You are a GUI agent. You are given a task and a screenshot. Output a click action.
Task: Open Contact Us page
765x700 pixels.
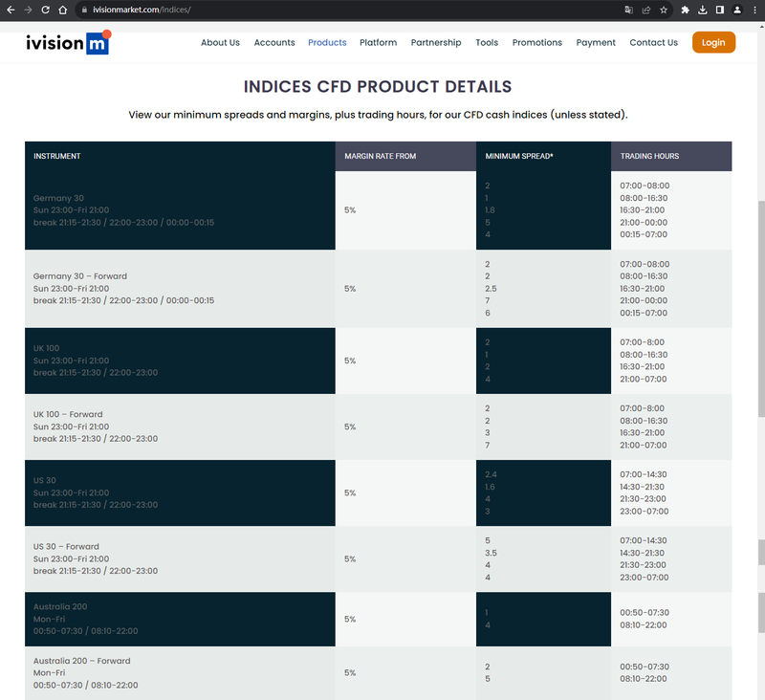coord(654,42)
